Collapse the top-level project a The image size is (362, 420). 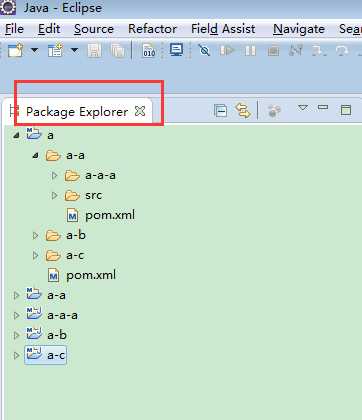click(x=16, y=135)
